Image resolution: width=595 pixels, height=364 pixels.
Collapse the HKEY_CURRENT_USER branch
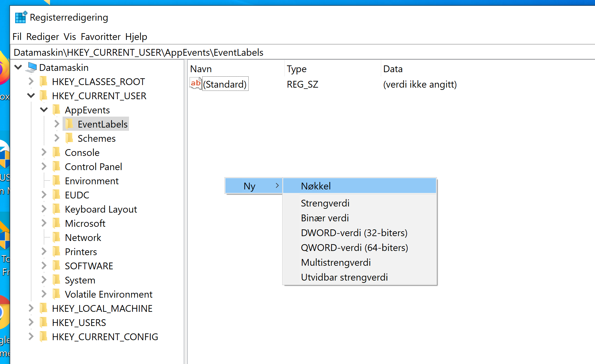(x=31, y=95)
